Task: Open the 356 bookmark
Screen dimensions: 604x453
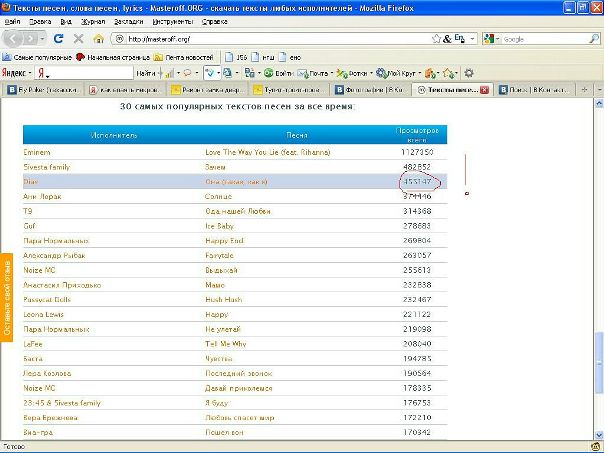Action: coord(236,57)
